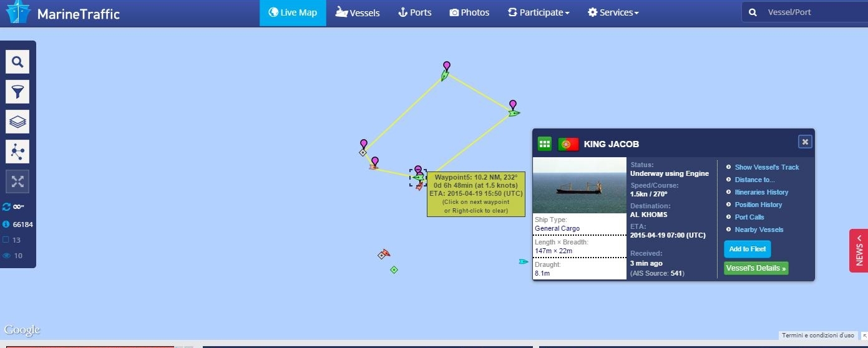Image resolution: width=868 pixels, height=348 pixels.
Task: Expand the NEWS side panel
Action: click(x=859, y=251)
